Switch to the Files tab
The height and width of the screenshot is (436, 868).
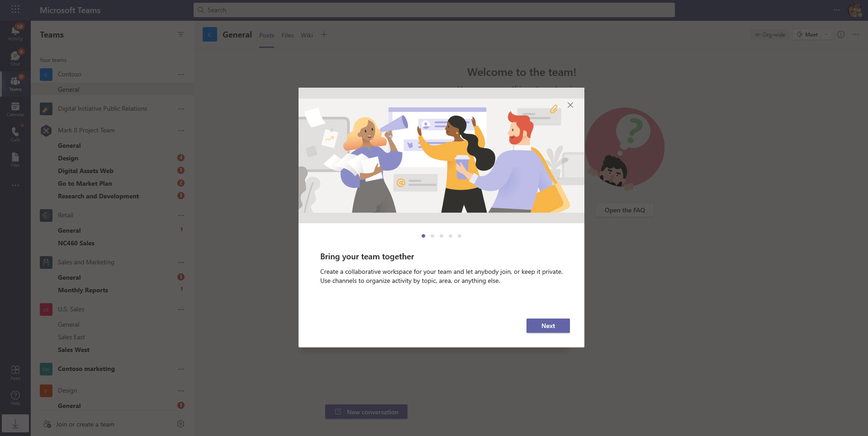(x=287, y=35)
